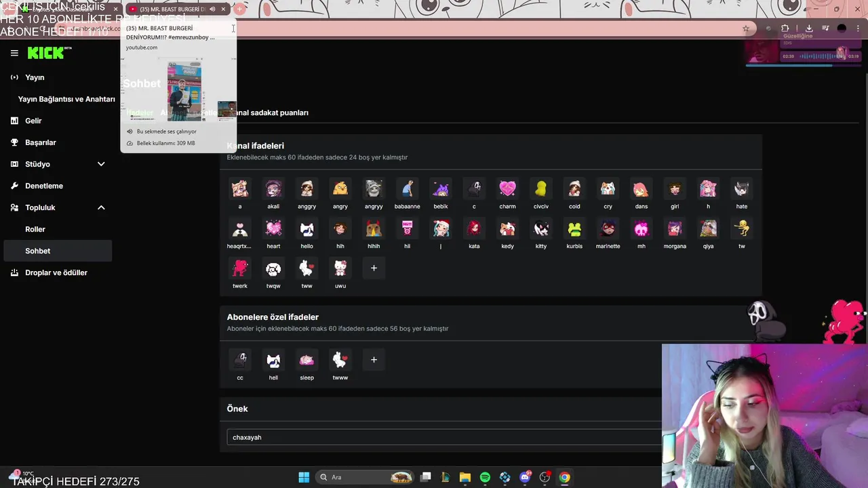This screenshot has height=488, width=868.
Task: Add a new subscriber-only emote with plus
Action: [374, 360]
